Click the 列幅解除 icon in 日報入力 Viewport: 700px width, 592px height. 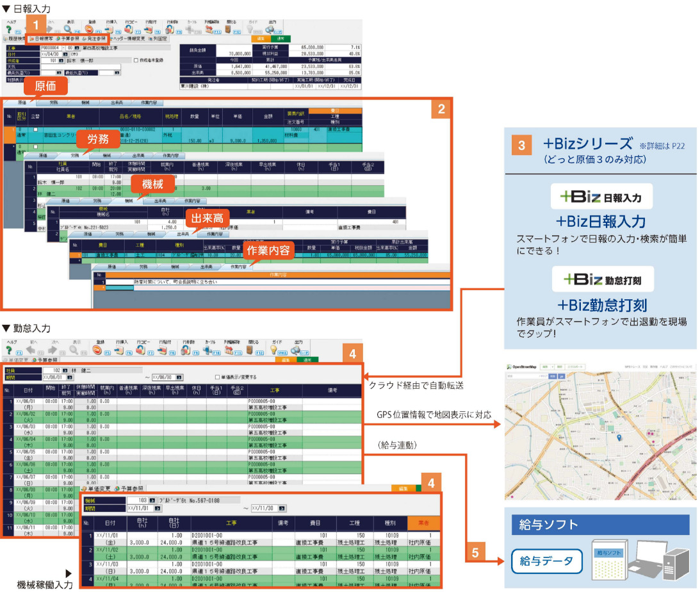pos(209,29)
